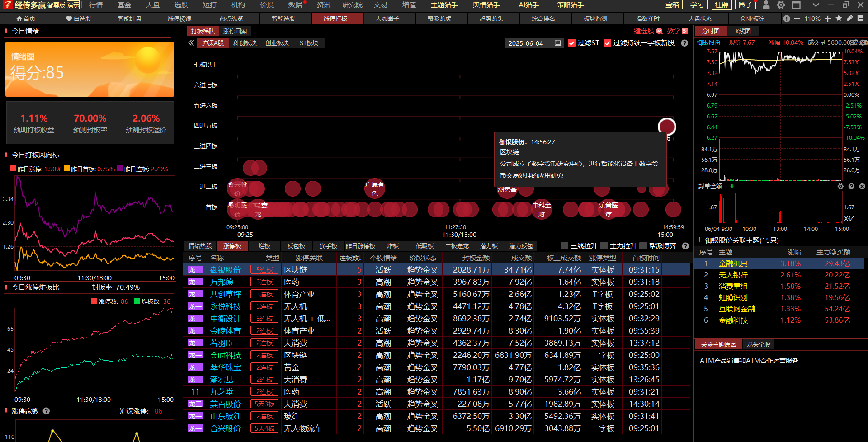
Task: Open 趋势龙头 toolbar tab
Action: tap(491, 19)
